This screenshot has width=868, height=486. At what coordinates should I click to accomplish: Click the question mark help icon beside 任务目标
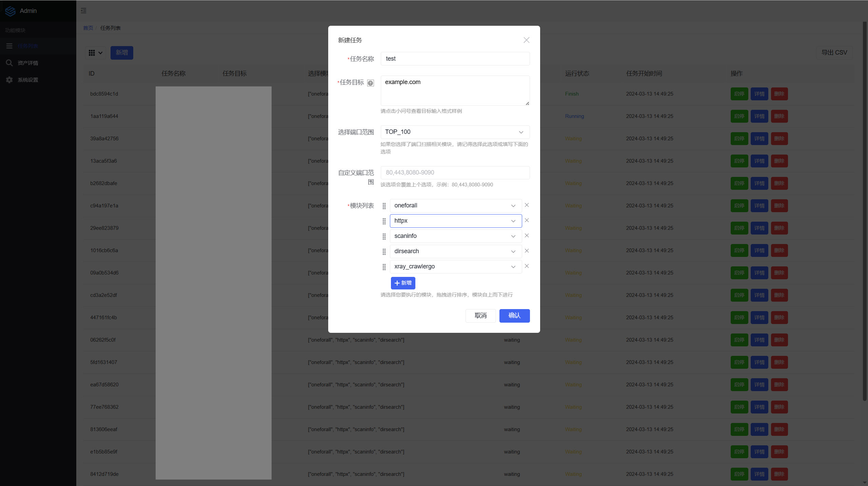coord(371,83)
